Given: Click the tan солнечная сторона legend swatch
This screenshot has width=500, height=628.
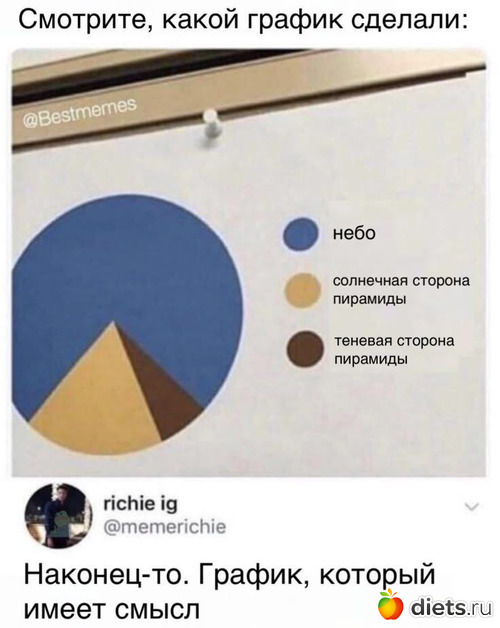Looking at the screenshot, I should [303, 290].
